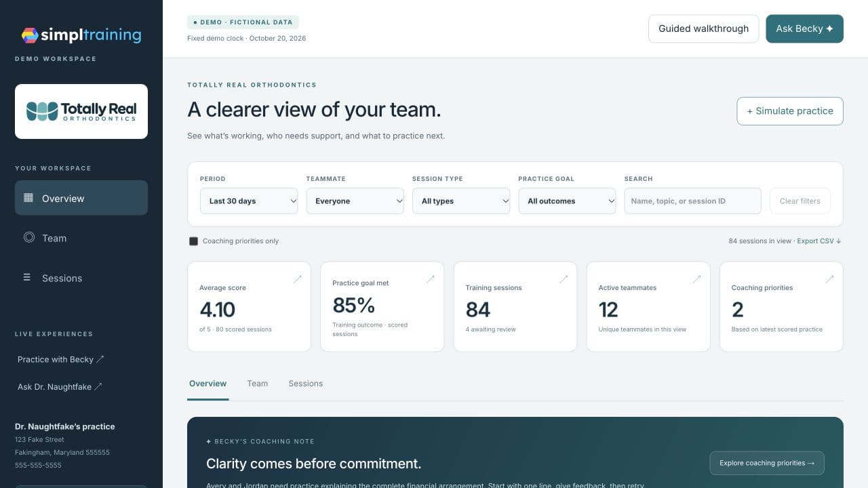Open the Period dropdown showing Last 30 days
This screenshot has height=488, width=868.
(249, 201)
